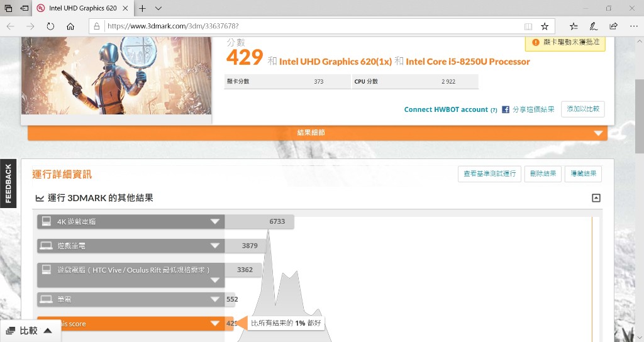Open Intel Core i5-8250U Processor link

coord(468,62)
